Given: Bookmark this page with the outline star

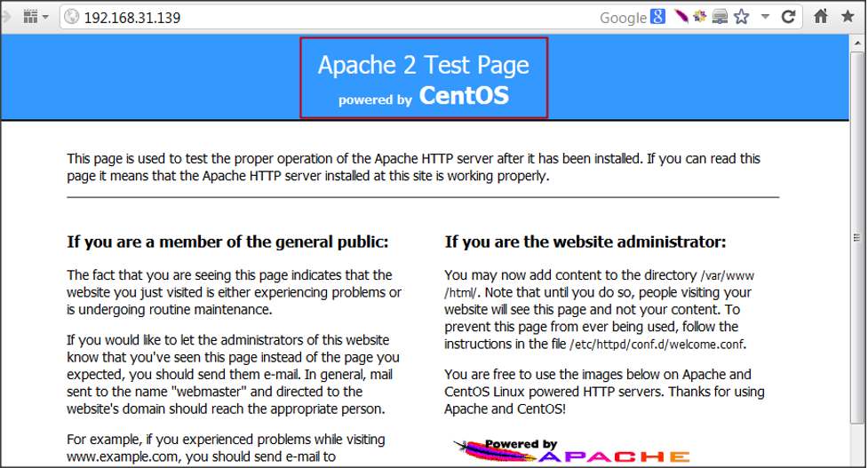Looking at the screenshot, I should pyautogui.click(x=742, y=17).
